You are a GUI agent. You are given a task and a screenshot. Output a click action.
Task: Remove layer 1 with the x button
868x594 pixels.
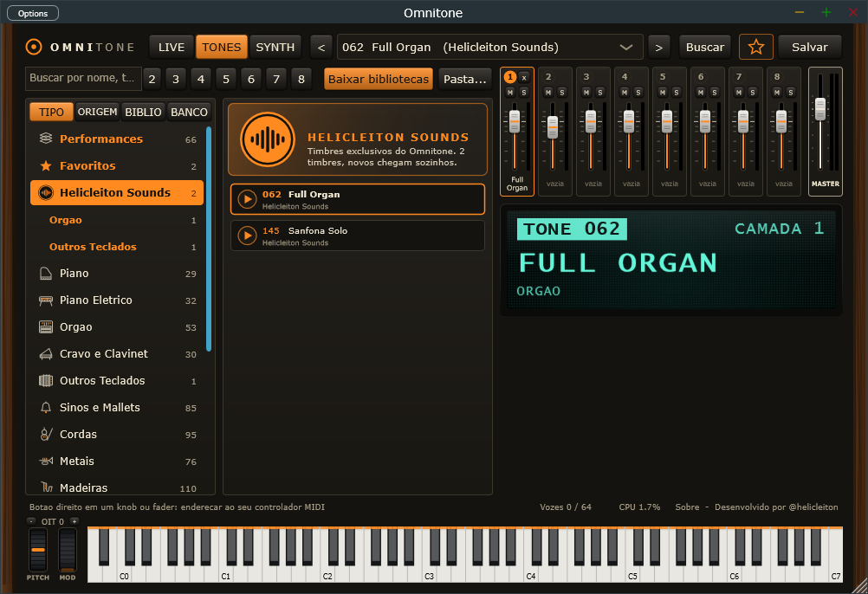point(524,77)
